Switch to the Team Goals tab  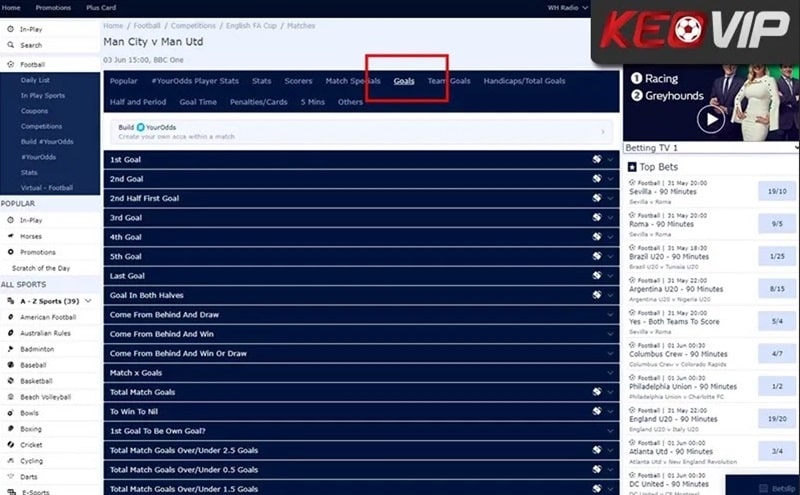coord(449,81)
